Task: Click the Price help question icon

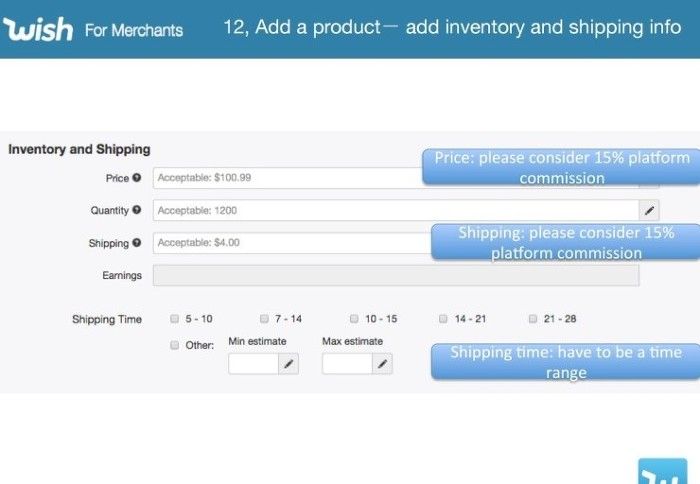Action: pos(137,178)
